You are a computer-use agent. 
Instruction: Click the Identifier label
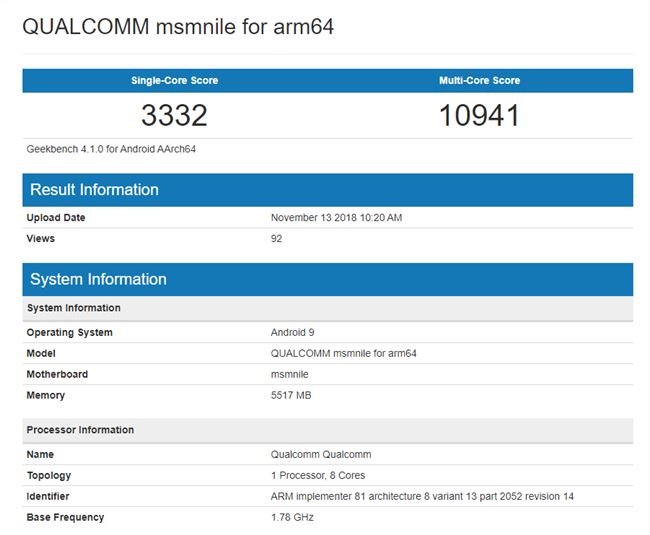pyautogui.click(x=48, y=496)
